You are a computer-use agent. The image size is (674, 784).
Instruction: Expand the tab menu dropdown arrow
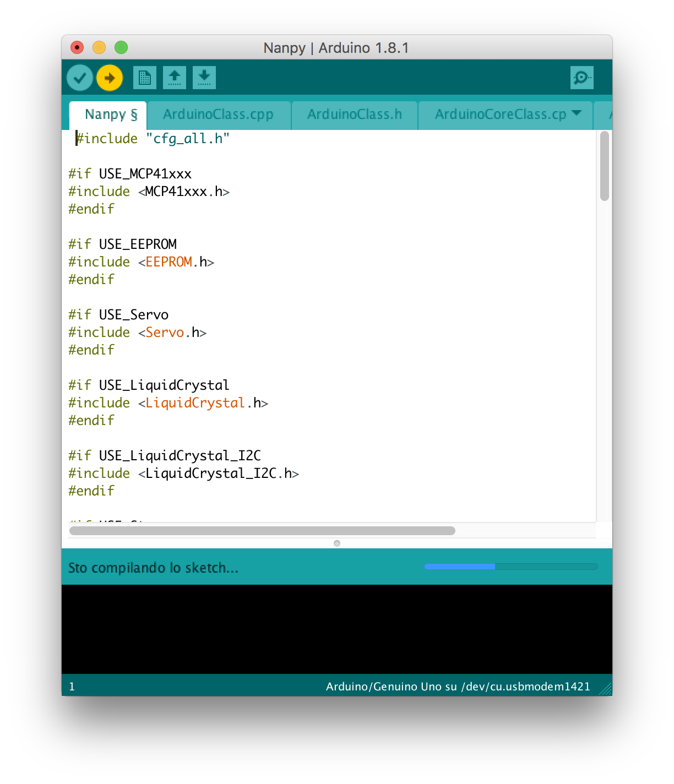pyautogui.click(x=577, y=113)
